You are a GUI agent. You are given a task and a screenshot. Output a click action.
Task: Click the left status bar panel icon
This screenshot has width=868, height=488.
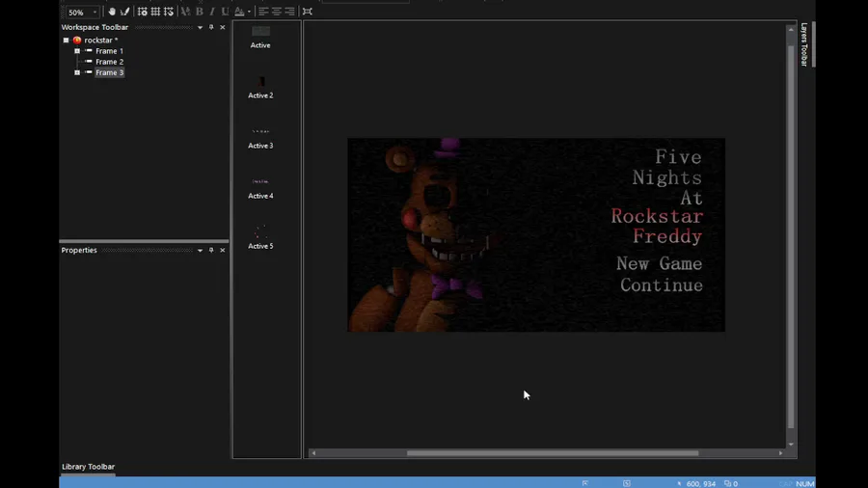click(x=585, y=483)
